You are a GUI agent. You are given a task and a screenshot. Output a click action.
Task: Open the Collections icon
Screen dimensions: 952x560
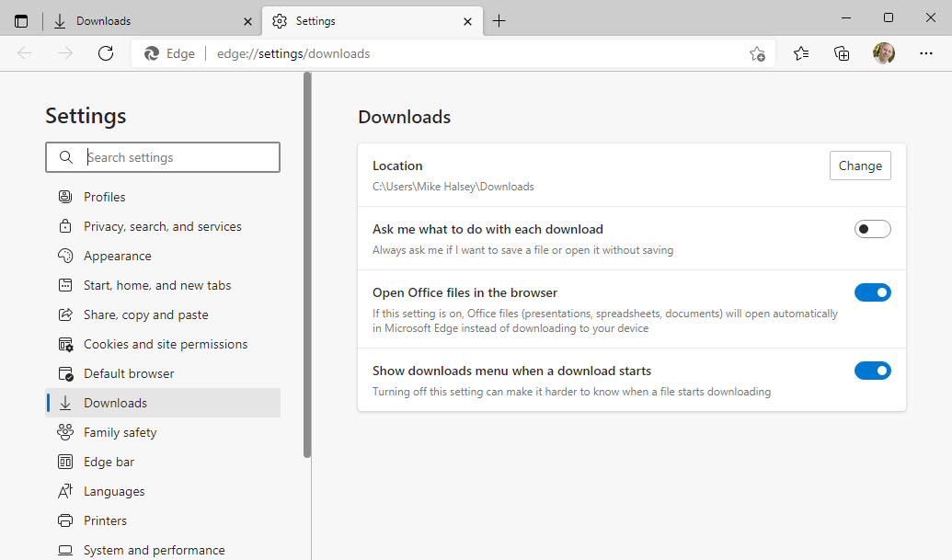tap(842, 53)
